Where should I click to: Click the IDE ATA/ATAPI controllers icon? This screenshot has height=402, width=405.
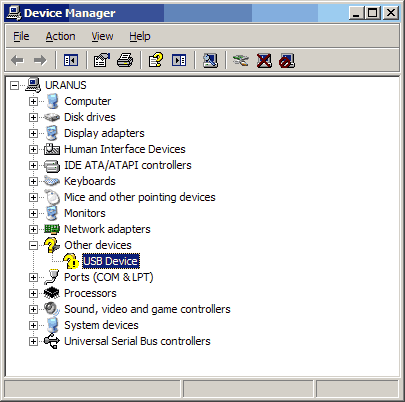click(52, 165)
